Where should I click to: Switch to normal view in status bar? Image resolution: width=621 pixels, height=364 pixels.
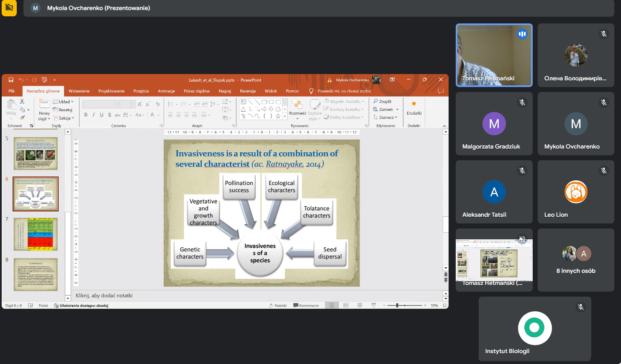point(332,305)
